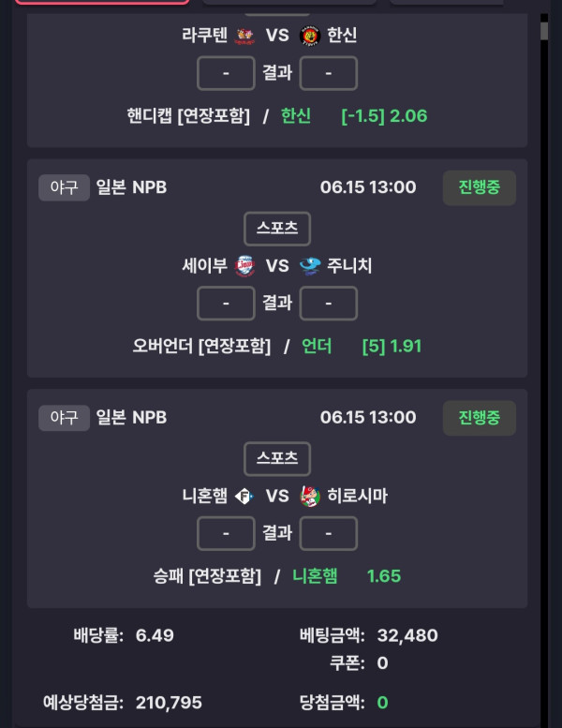Click the 언더 [5] 1.91 bet selection
Screen dimensions: 562x728
pyautogui.click(x=362, y=346)
